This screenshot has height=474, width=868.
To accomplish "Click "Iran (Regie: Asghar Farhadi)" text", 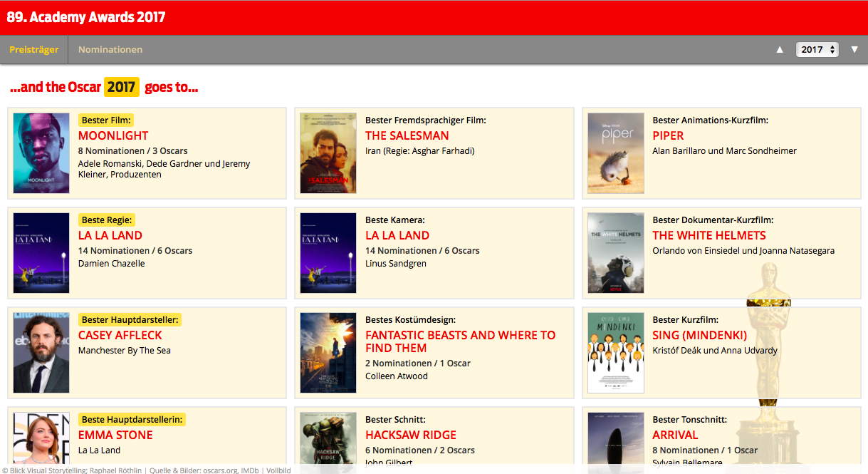I will point(420,151).
